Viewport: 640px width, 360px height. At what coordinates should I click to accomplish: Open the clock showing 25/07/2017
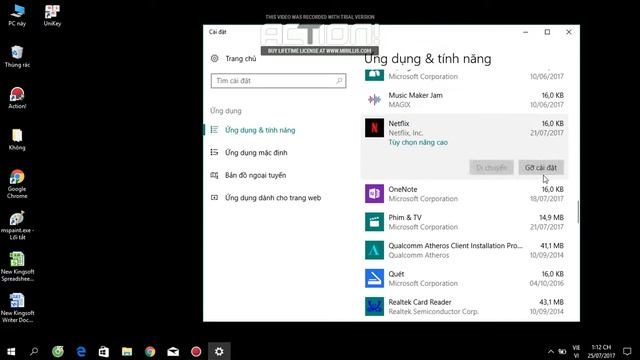(x=601, y=351)
